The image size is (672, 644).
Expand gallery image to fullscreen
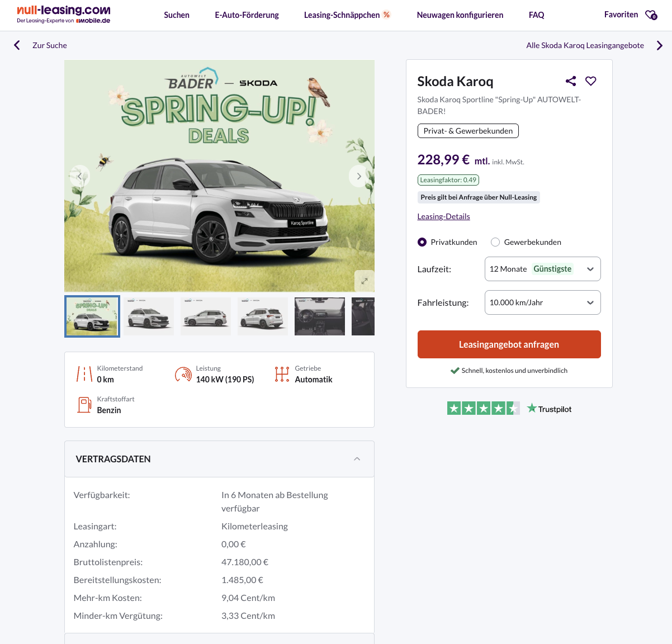point(364,281)
